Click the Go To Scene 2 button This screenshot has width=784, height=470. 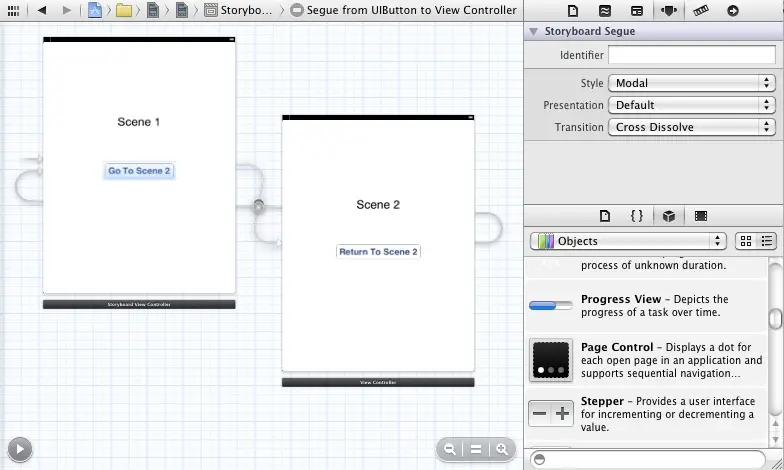(x=139, y=171)
